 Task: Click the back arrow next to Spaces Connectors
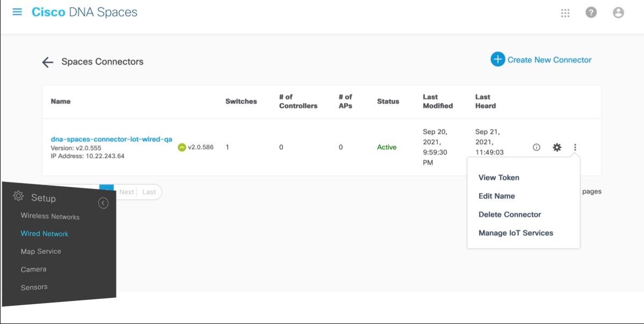coord(47,62)
